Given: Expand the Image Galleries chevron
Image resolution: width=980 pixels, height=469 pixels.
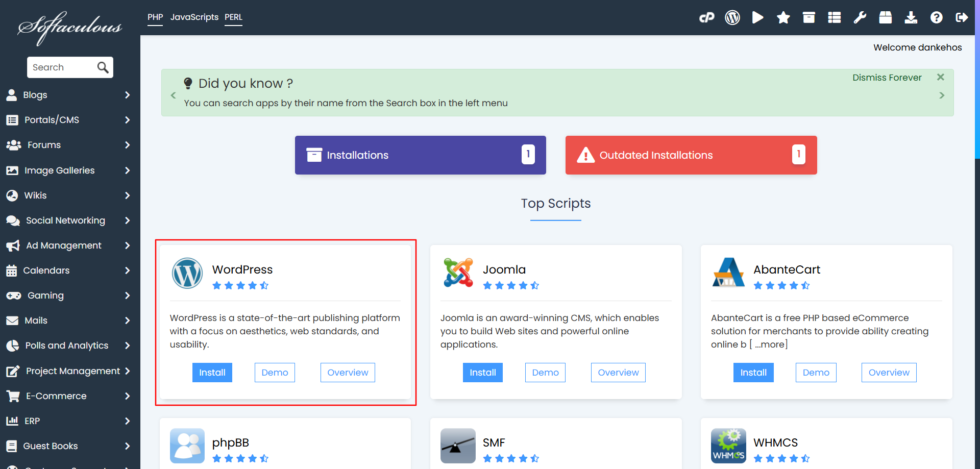Looking at the screenshot, I should pyautogui.click(x=127, y=170).
